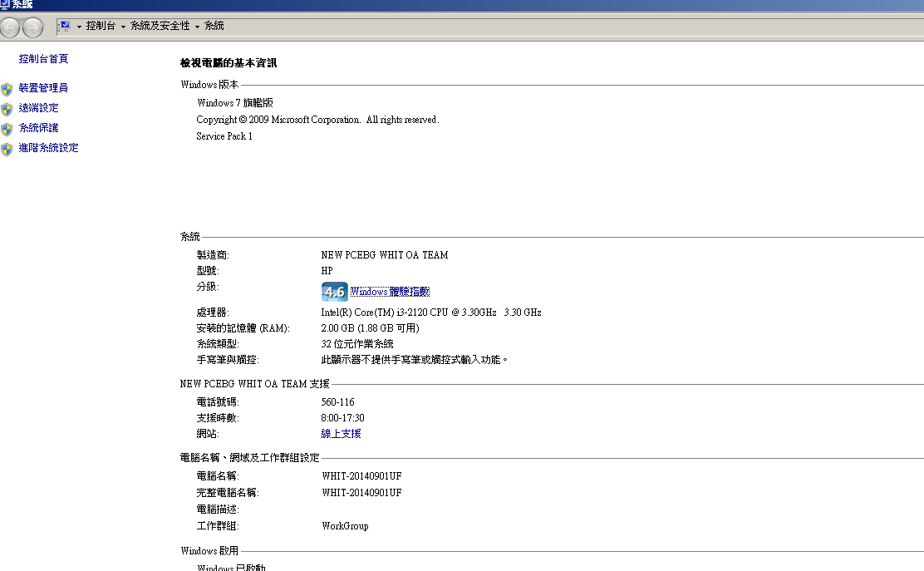Screen dimensions: 924x571
Task: Go back with the navigation arrow
Action: click(x=9, y=27)
